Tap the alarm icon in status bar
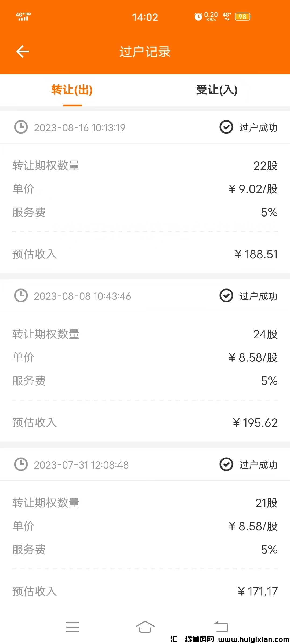 pos(198,17)
